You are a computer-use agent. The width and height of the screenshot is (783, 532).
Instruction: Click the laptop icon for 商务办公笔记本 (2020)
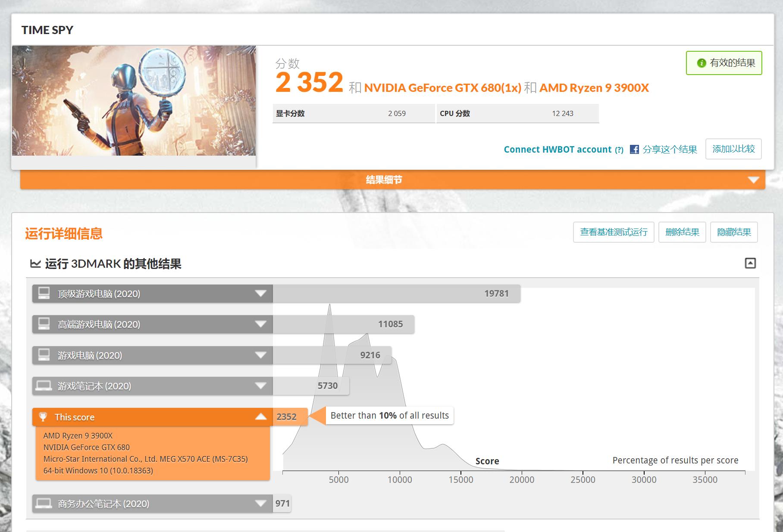coord(44,503)
